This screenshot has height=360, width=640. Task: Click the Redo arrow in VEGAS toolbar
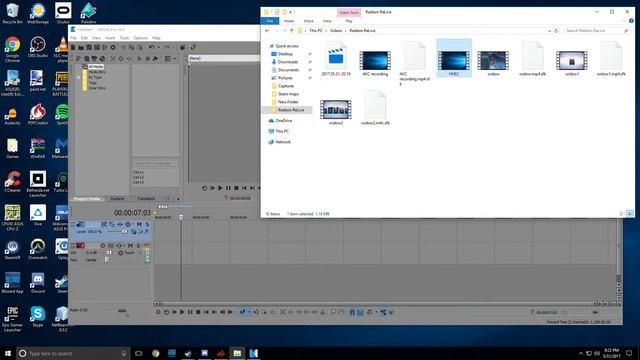167,48
